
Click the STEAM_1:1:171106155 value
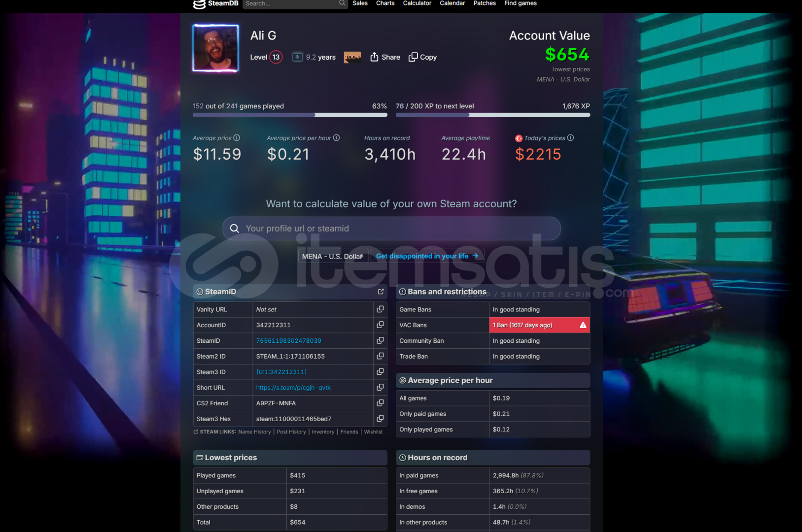(x=290, y=356)
